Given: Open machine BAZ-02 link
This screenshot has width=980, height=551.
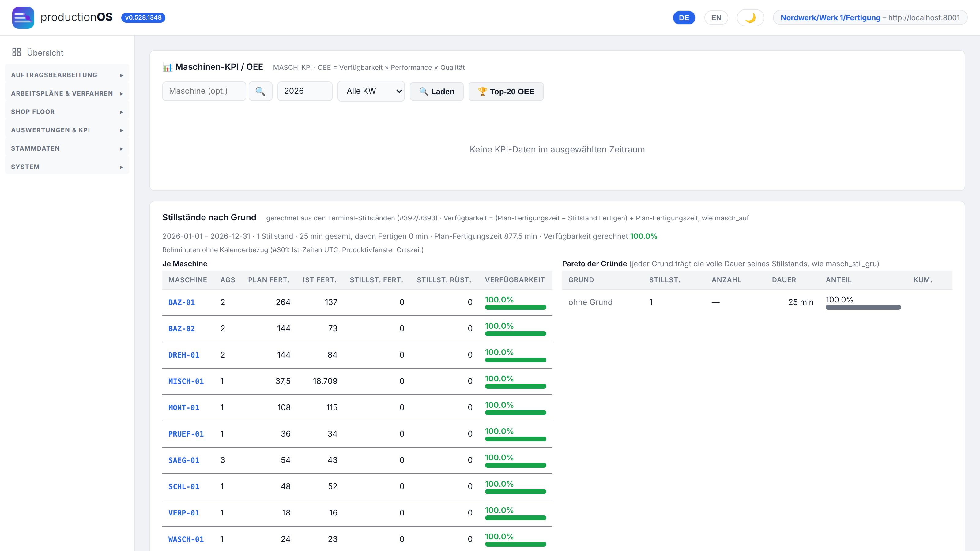Looking at the screenshot, I should (182, 328).
